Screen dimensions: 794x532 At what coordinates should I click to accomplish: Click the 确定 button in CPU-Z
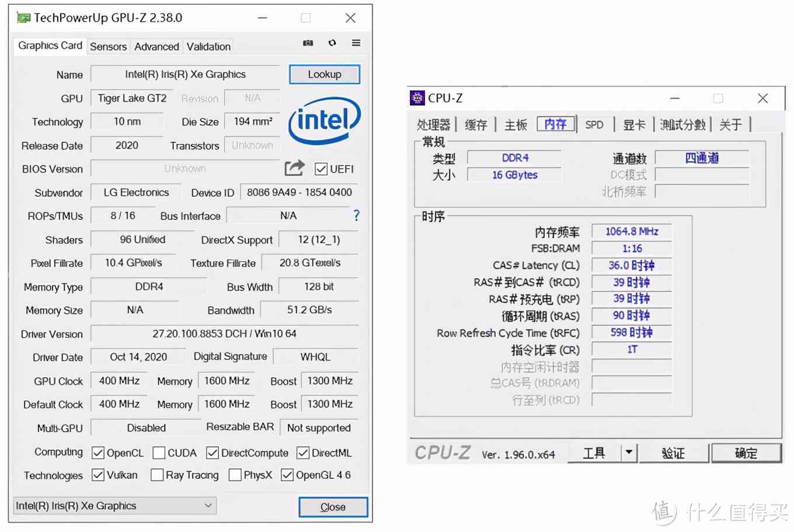click(x=747, y=453)
